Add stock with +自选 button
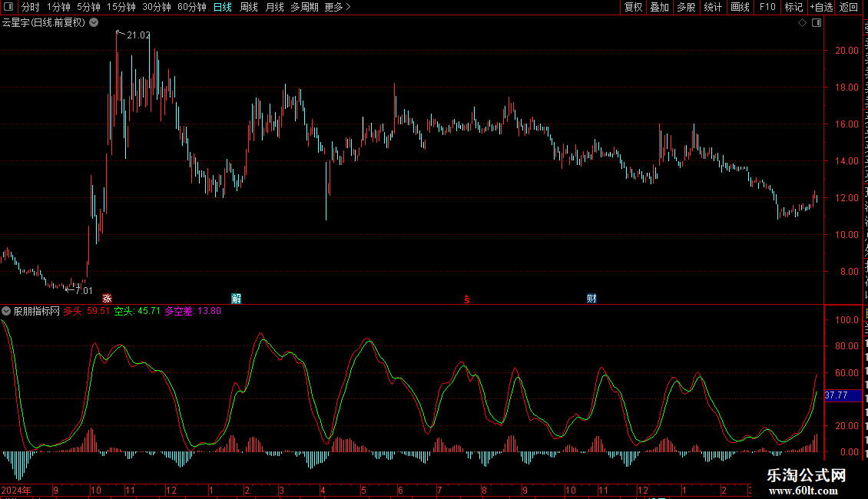This screenshot has width=868, height=499. pos(821,7)
